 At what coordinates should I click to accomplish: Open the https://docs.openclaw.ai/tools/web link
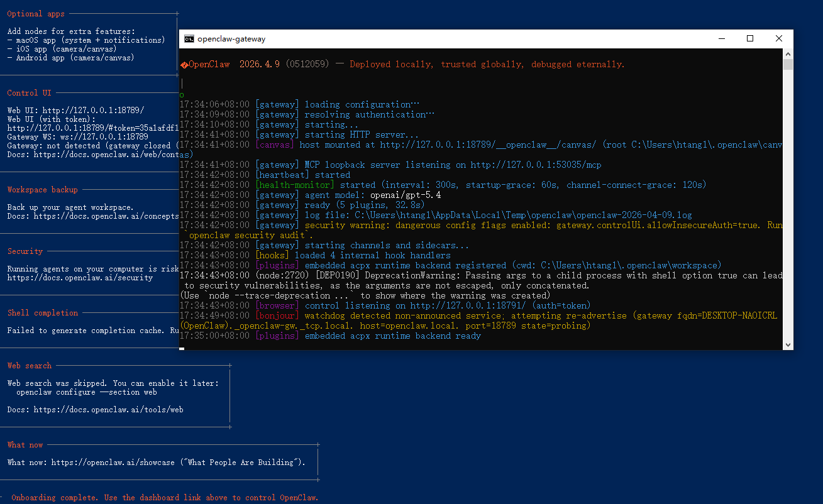[109, 410]
